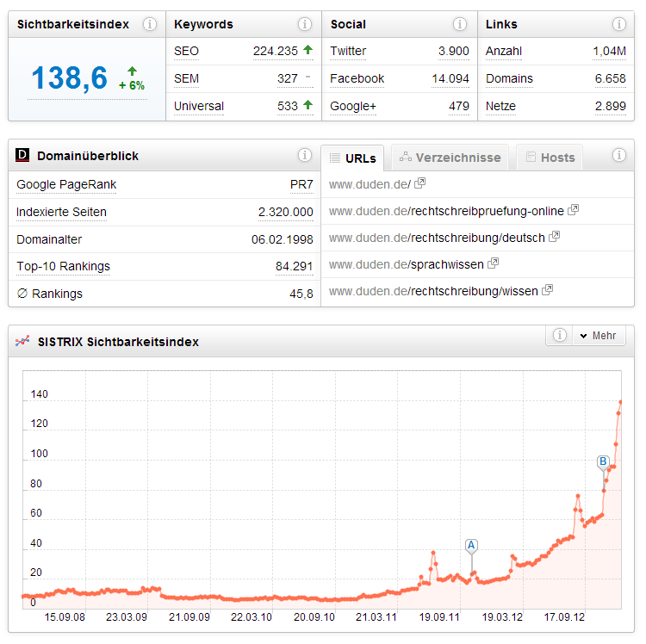Click info icon in Sichtbarkeitsindex header
646x644 pixels.
(150, 24)
